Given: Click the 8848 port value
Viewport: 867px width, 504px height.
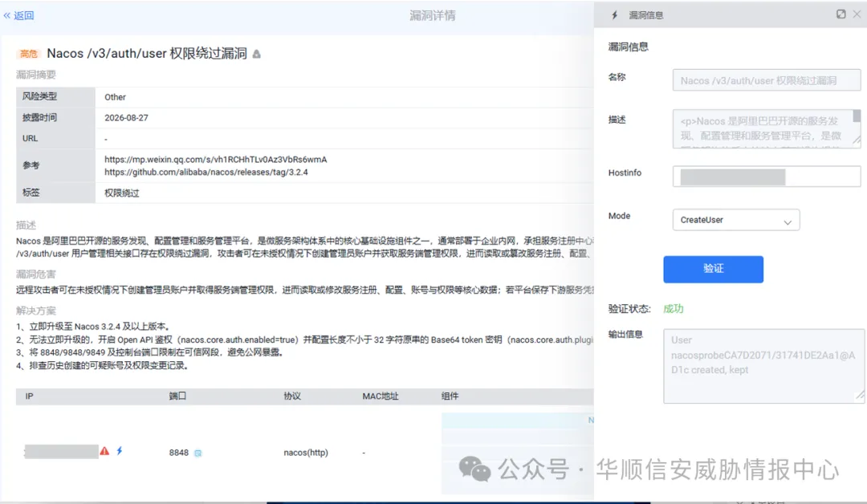Looking at the screenshot, I should (x=178, y=453).
